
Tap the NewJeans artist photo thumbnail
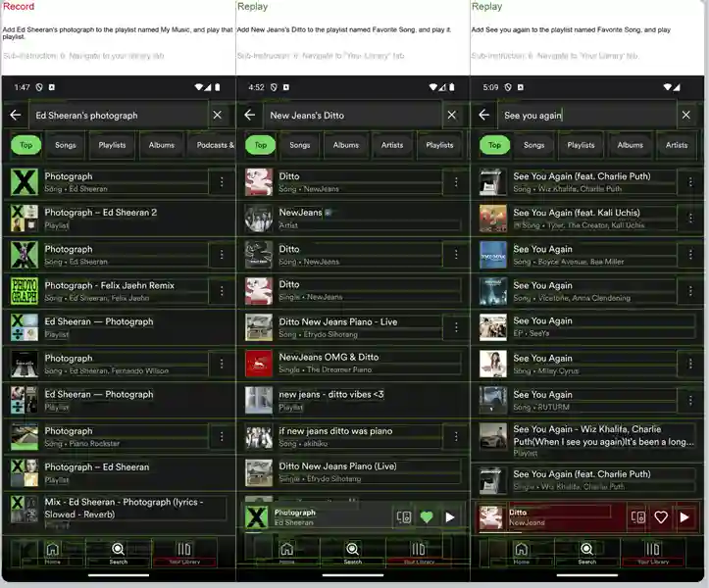[259, 219]
